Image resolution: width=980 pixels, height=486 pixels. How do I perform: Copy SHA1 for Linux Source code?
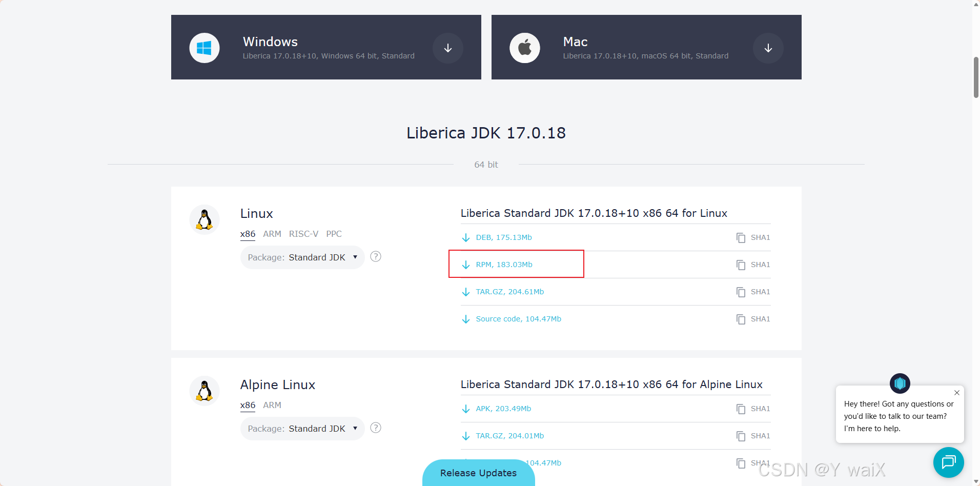[x=753, y=319]
